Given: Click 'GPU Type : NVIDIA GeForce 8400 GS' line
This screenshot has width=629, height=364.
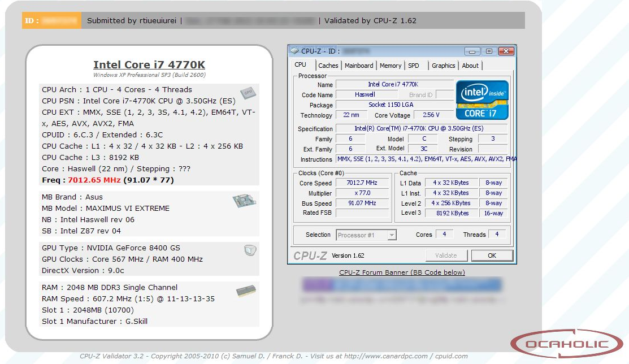Looking at the screenshot, I should 111,248.
